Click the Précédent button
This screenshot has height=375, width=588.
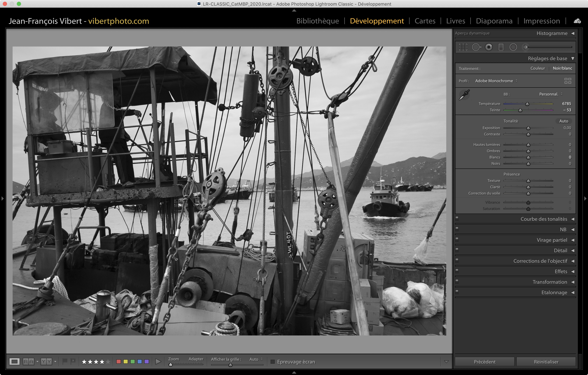[484, 362]
